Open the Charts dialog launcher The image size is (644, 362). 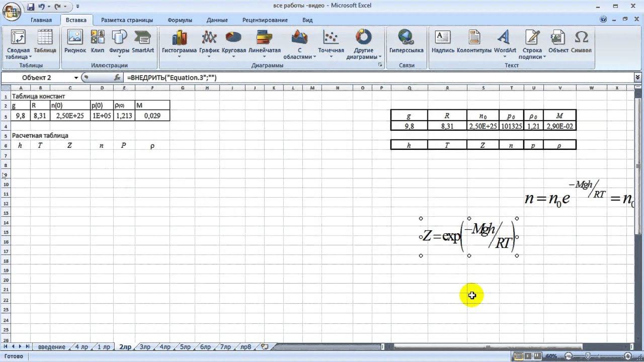tap(380, 65)
